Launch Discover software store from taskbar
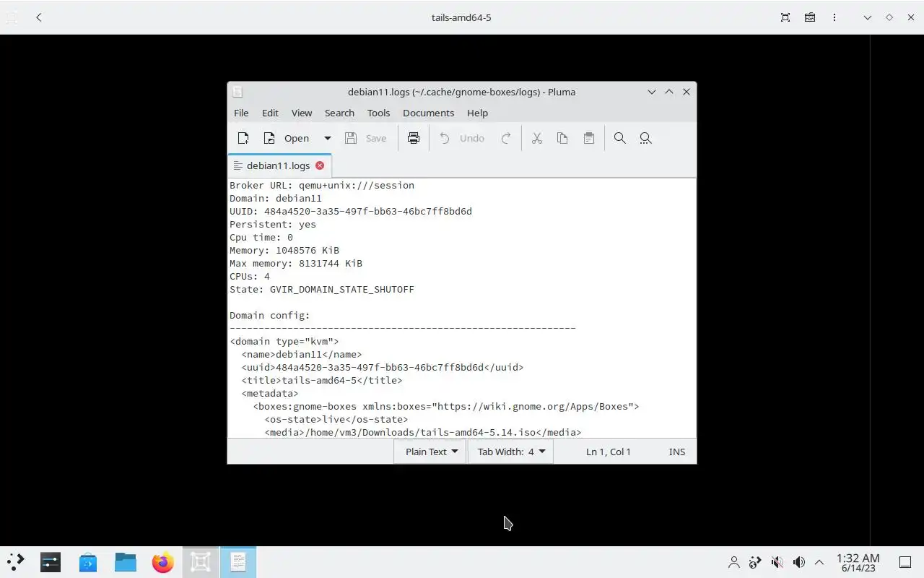This screenshot has height=578, width=924. tap(88, 562)
